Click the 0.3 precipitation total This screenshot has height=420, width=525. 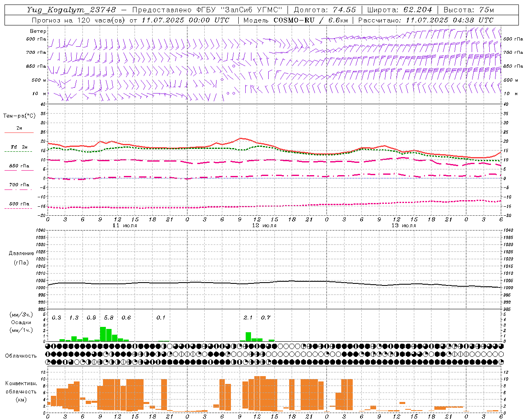point(57,318)
